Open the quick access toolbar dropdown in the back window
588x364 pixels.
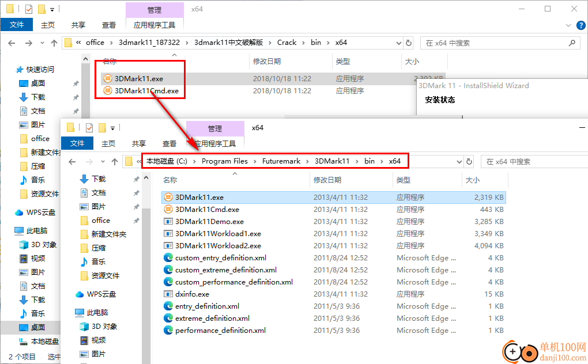point(52,9)
